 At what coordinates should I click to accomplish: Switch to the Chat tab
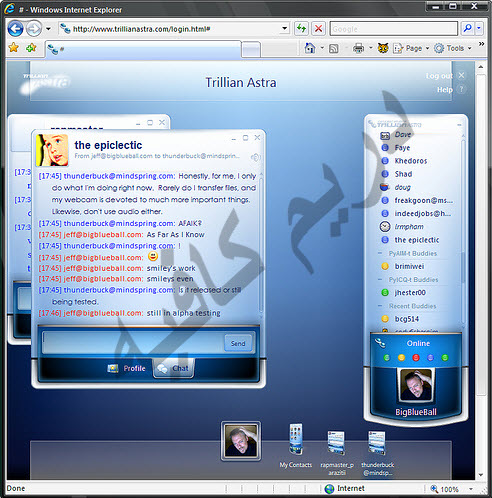pos(173,368)
